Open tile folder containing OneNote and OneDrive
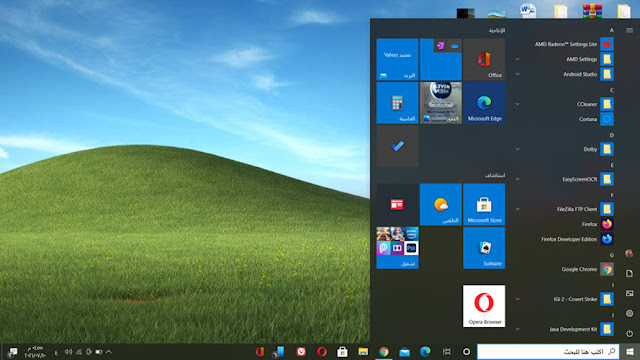640x360 pixels. pyautogui.click(x=441, y=60)
